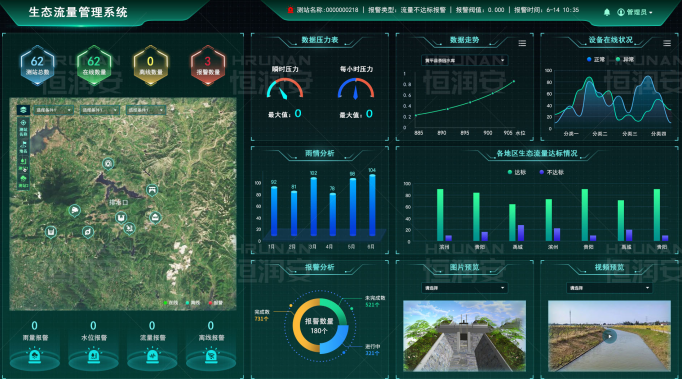
Task: Click the 雨量报警 alarm siren icon
Action: click(x=34, y=356)
